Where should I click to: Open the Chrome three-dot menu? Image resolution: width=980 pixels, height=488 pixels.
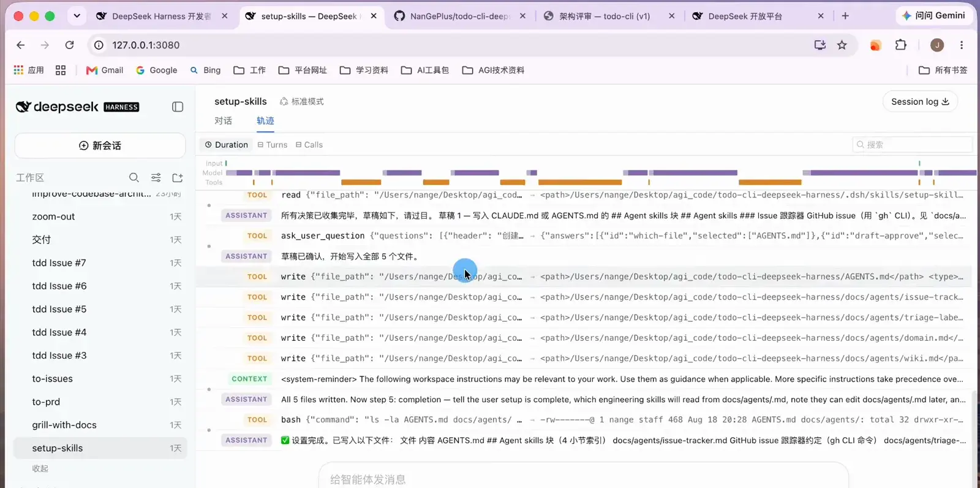point(962,45)
